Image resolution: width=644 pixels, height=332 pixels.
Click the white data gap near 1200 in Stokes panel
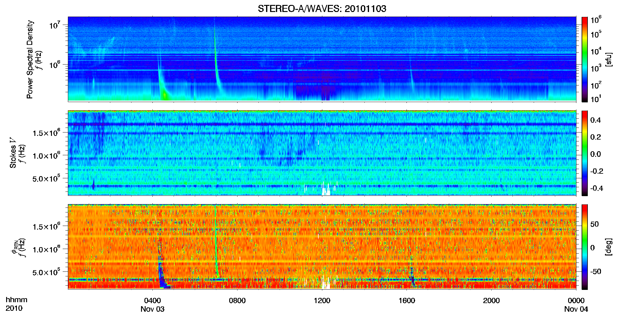326,189
